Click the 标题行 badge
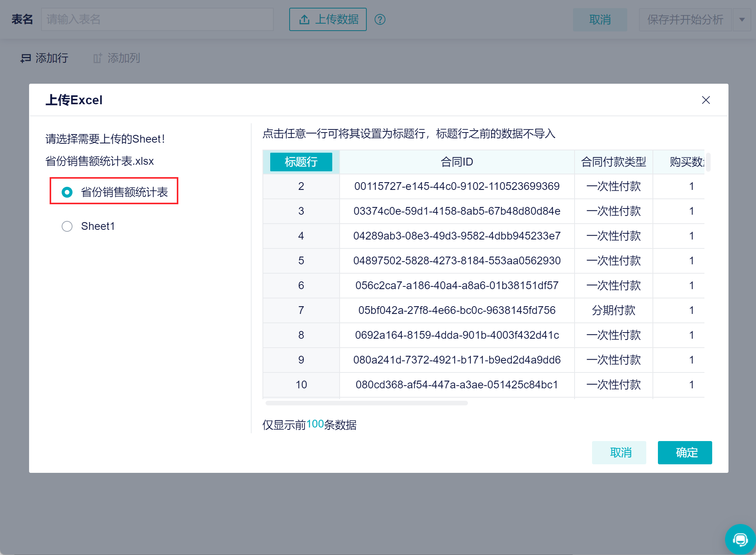The height and width of the screenshot is (555, 756). point(301,162)
